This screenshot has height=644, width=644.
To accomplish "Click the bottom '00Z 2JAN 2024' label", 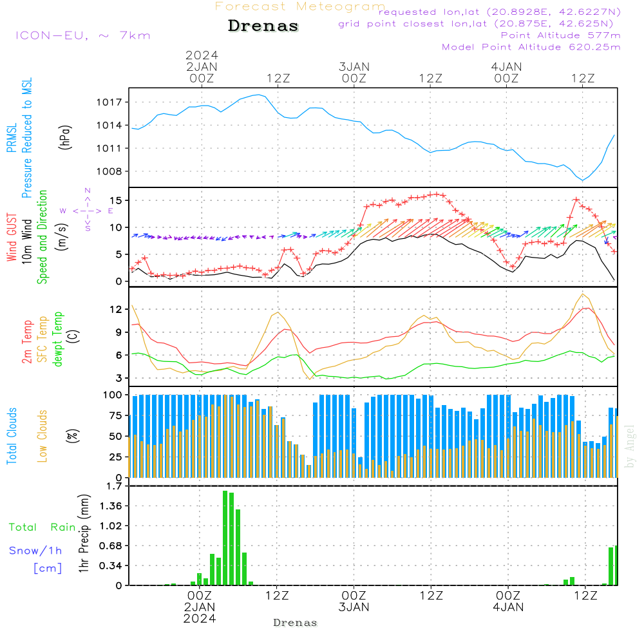I will click(200, 607).
